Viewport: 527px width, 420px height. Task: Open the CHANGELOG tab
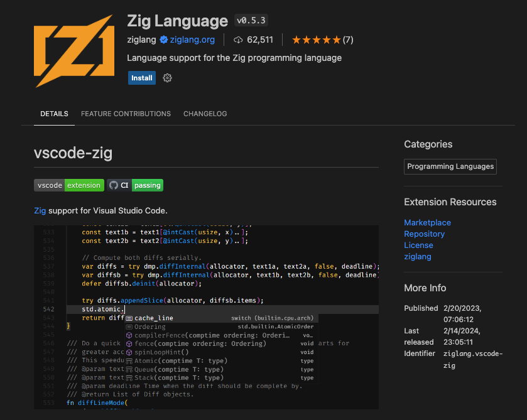click(205, 114)
